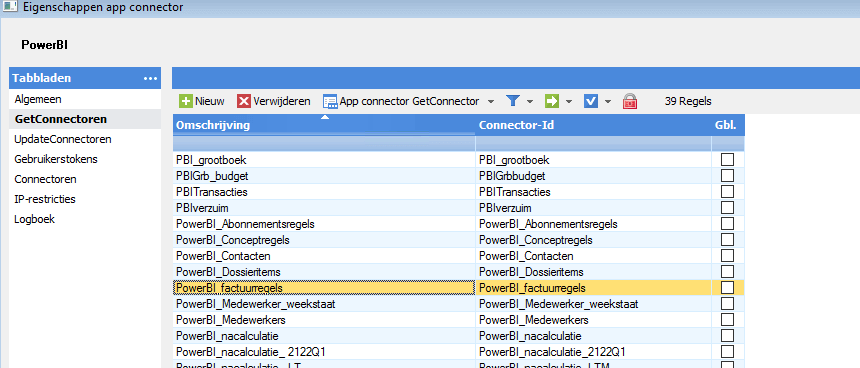Expand the checkmark dropdown arrow
This screenshot has height=368, width=860.
pos(608,101)
